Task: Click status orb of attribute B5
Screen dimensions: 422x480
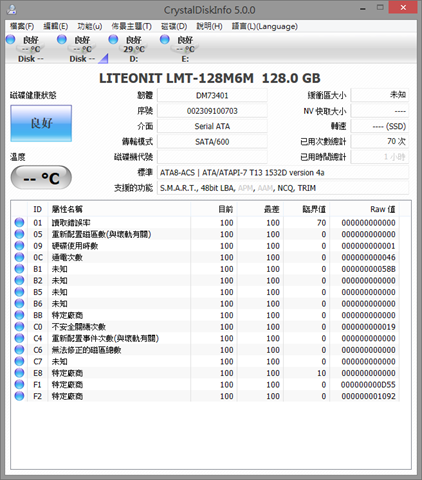Action: pos(19,292)
